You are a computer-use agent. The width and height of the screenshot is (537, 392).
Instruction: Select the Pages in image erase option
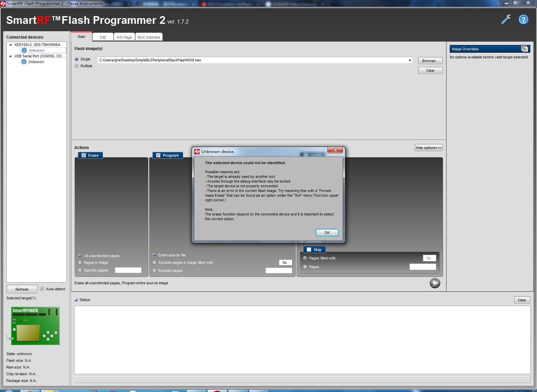tap(80, 262)
